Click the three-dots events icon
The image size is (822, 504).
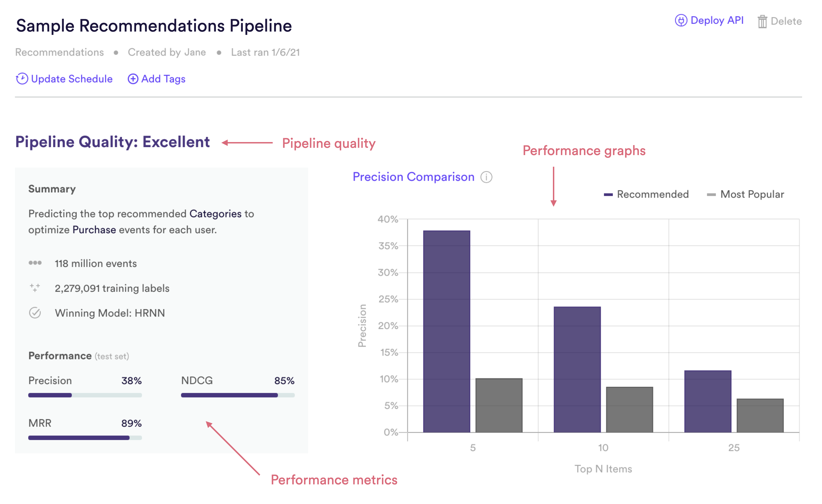coord(35,263)
